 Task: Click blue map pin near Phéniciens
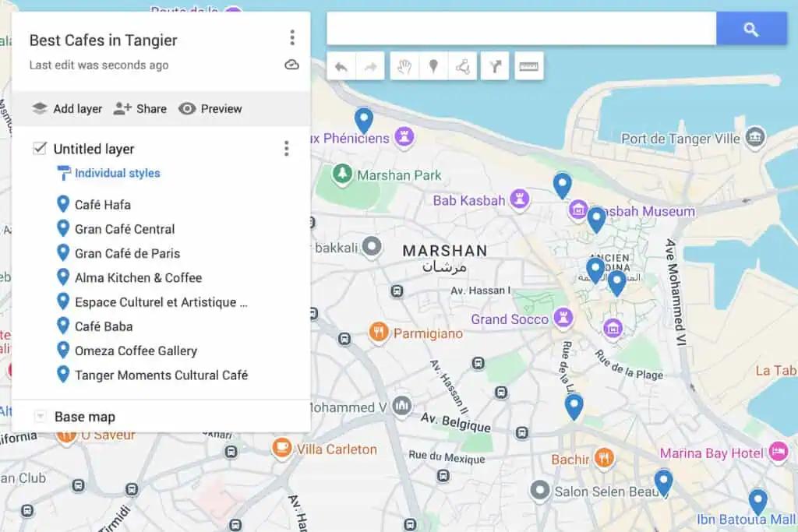tap(363, 121)
